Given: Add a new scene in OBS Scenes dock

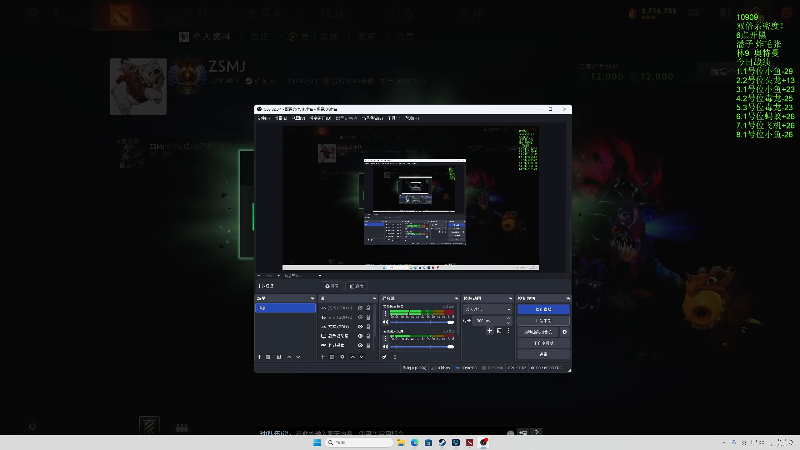Looking at the screenshot, I should (259, 357).
